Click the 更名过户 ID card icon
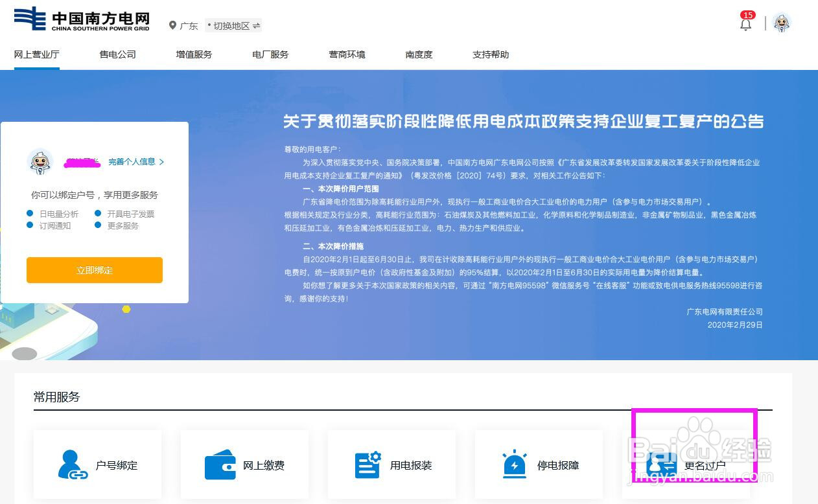The width and height of the screenshot is (818, 504). click(x=662, y=464)
